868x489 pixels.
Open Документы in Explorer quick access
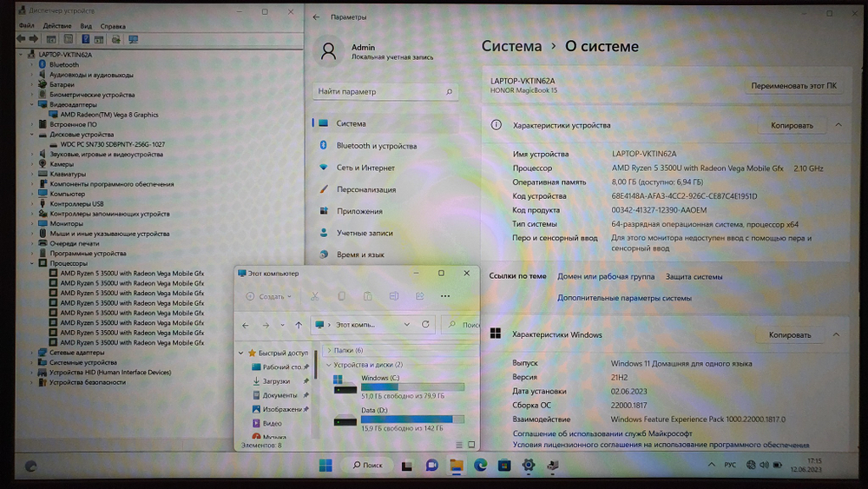click(279, 395)
